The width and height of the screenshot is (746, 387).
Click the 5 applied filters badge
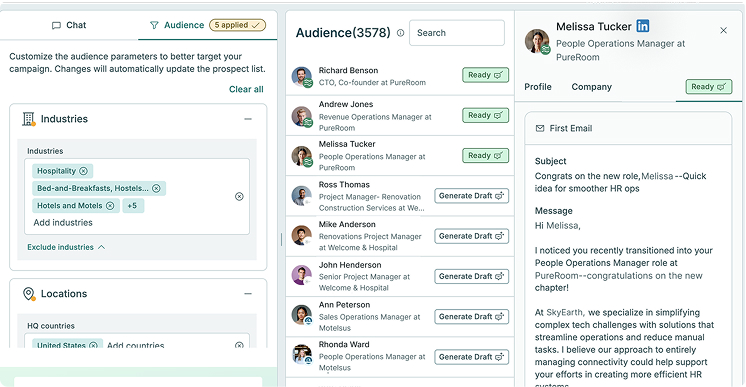tap(237, 25)
